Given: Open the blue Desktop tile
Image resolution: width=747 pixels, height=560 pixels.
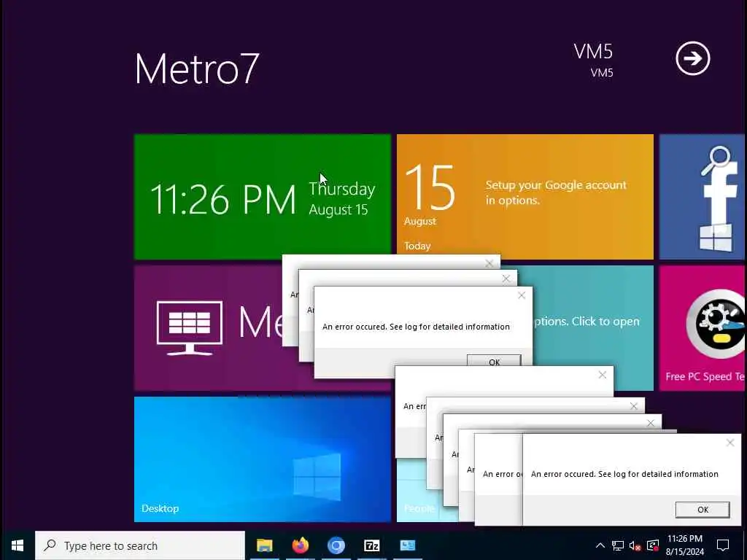Looking at the screenshot, I should pos(263,459).
